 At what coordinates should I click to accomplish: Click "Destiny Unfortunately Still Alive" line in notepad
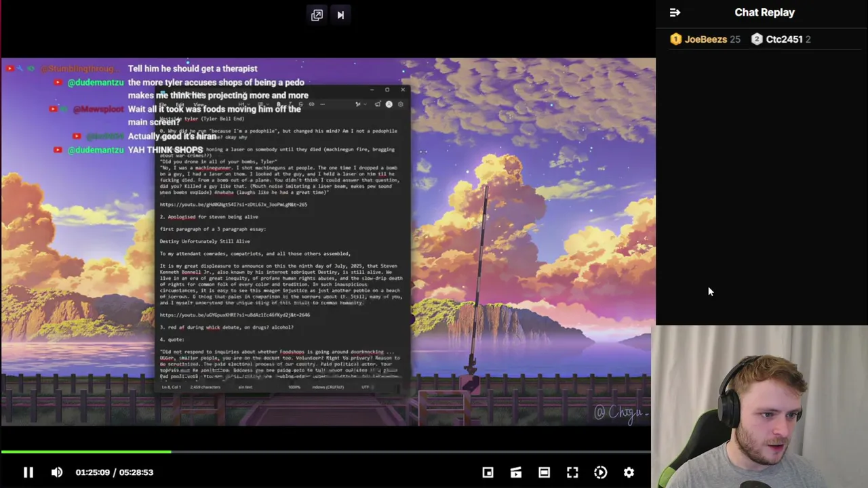pos(205,241)
